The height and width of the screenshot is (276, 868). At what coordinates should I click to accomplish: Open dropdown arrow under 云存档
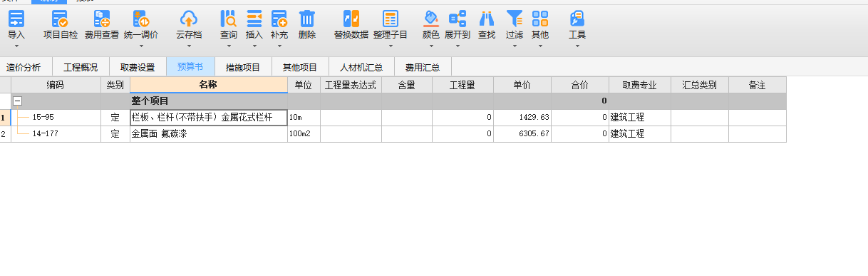189,46
